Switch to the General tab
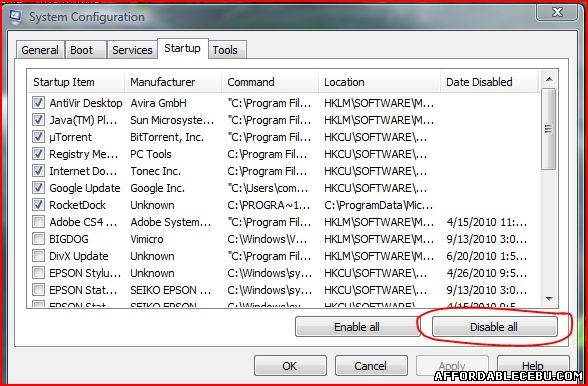This screenshot has width=588, height=386. [40, 50]
